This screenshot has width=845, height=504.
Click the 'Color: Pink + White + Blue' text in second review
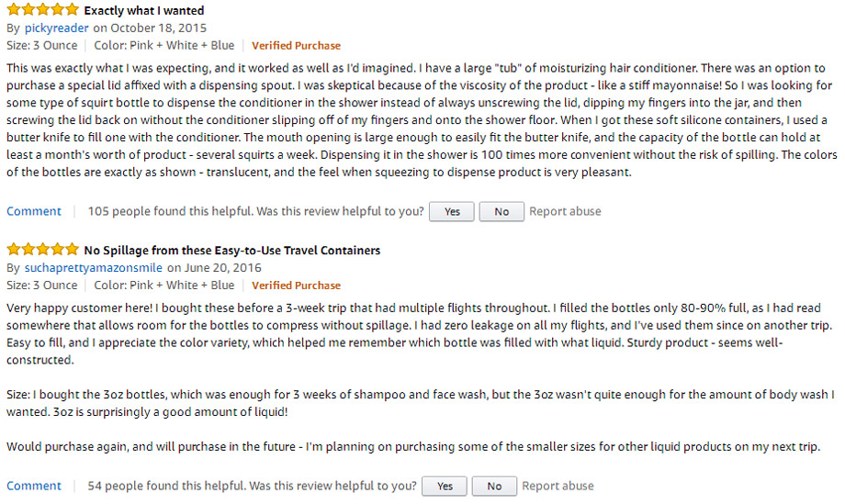click(x=163, y=286)
